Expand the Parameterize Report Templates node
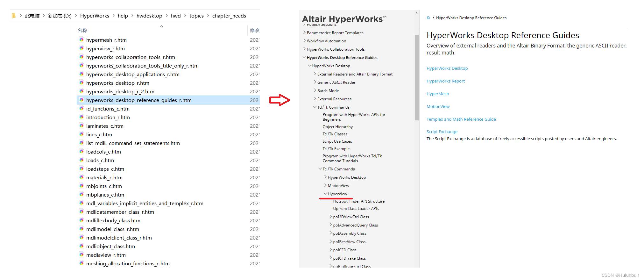 [x=304, y=32]
